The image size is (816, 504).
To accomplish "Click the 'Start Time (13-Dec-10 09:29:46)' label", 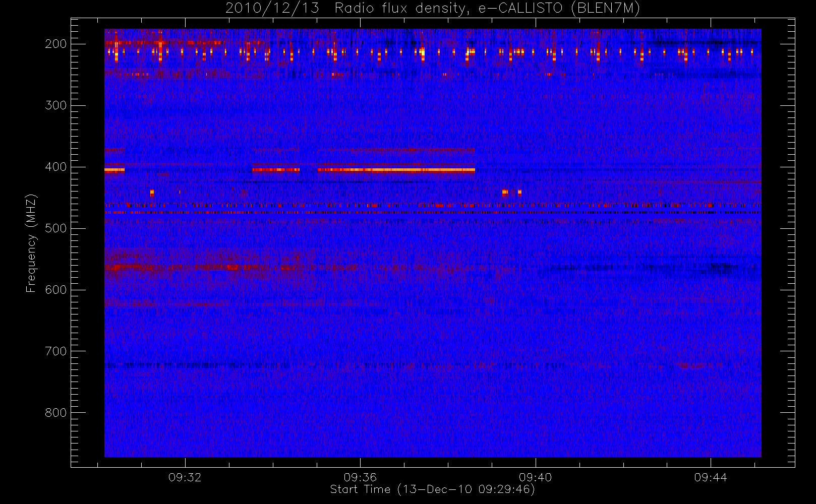I will click(x=432, y=489).
